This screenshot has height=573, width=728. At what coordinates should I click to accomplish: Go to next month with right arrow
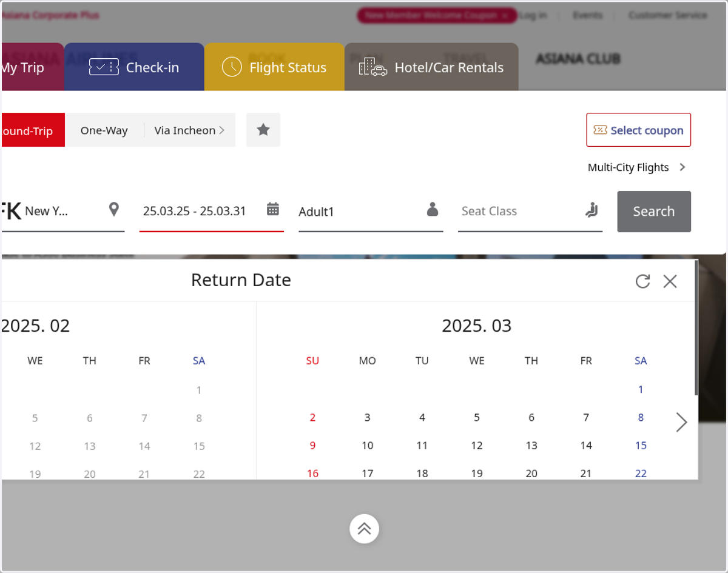coord(682,422)
